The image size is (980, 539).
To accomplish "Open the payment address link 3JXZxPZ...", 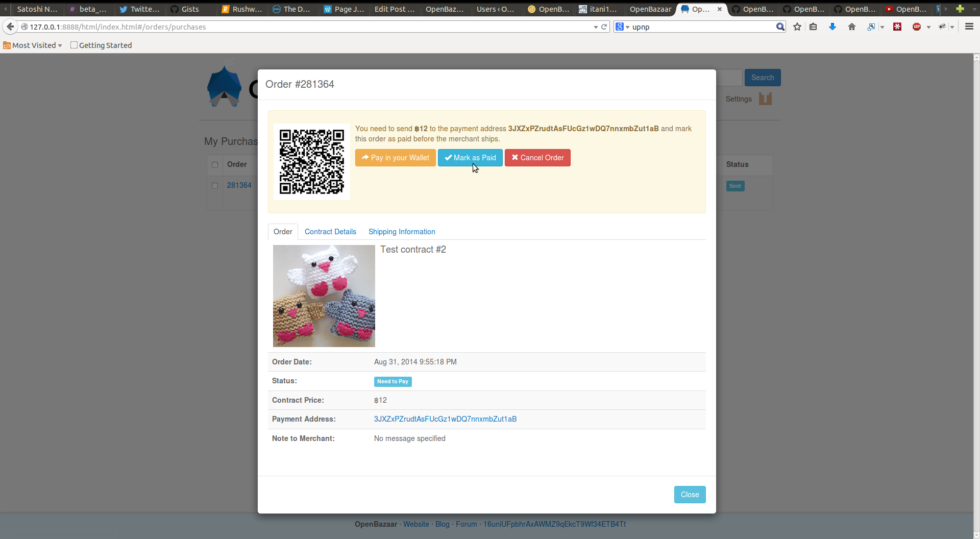I will point(445,419).
